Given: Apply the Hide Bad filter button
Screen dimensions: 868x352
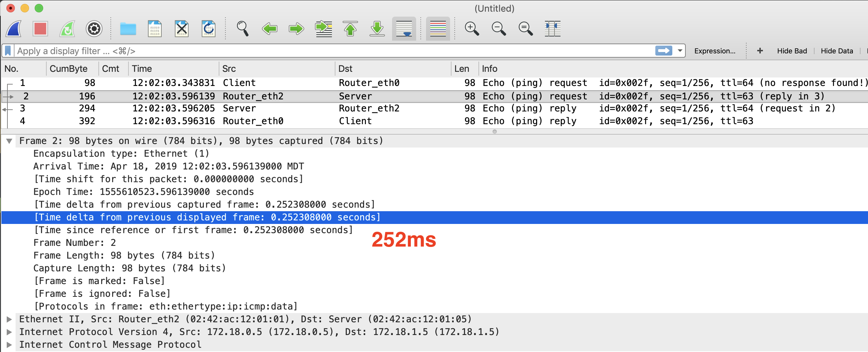Looking at the screenshot, I should click(792, 51).
